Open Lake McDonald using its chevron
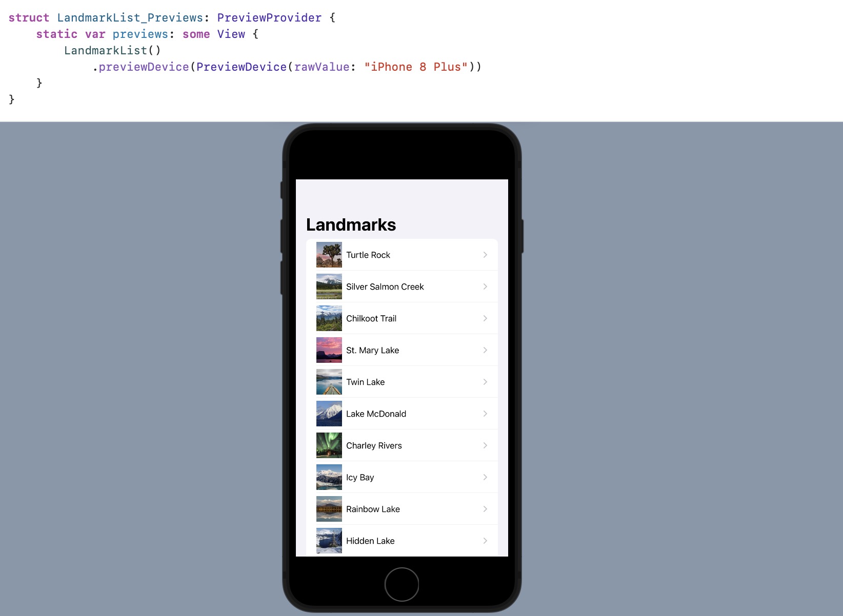This screenshot has width=843, height=616. coord(485,414)
